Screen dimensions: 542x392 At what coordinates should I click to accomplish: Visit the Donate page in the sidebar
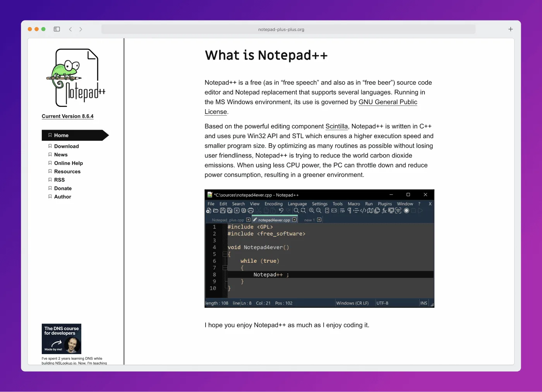pyautogui.click(x=63, y=188)
